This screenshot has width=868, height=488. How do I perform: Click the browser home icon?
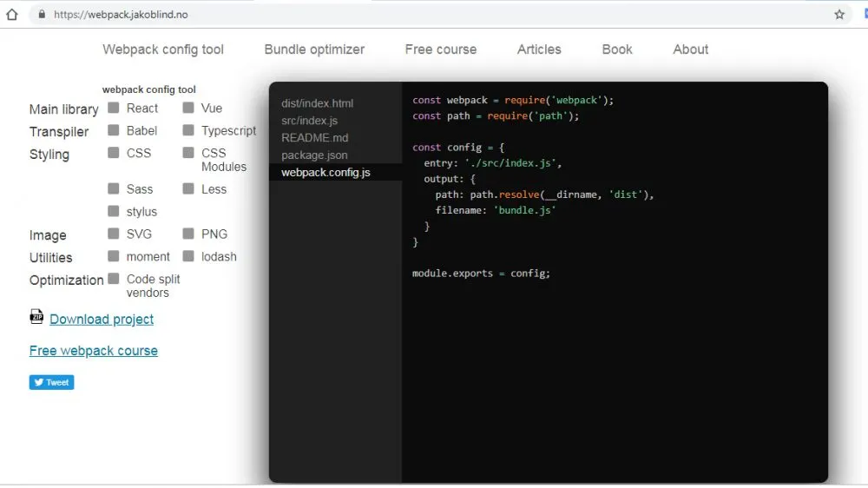tap(12, 15)
